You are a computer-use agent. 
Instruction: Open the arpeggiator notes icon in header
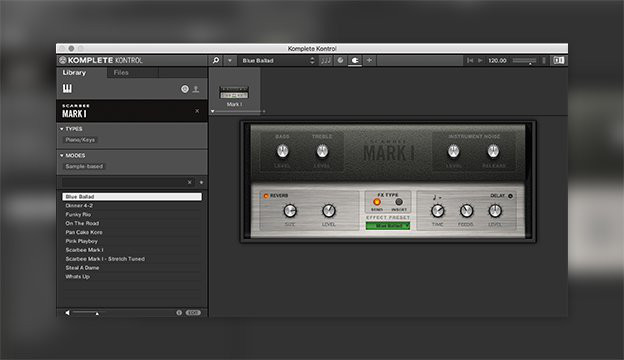[326, 60]
